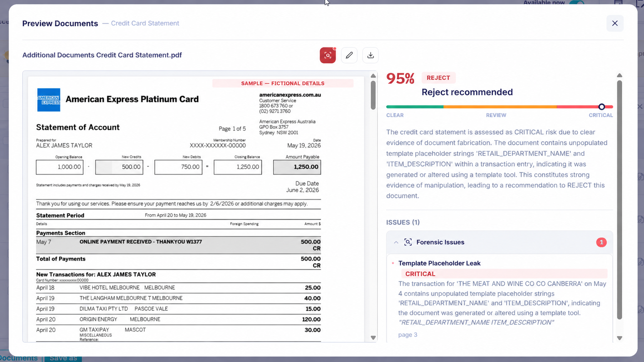
Task: Click the 95% risk score
Action: point(400,79)
